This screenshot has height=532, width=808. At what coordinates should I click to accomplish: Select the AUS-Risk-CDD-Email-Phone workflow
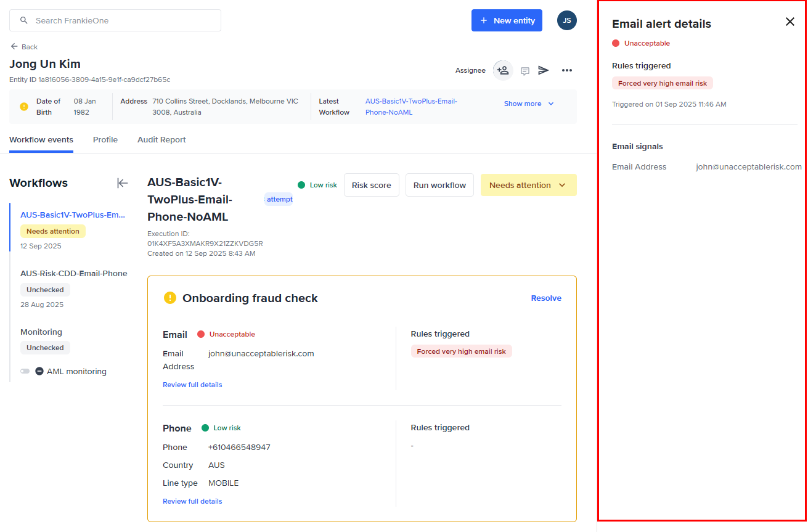(x=73, y=273)
